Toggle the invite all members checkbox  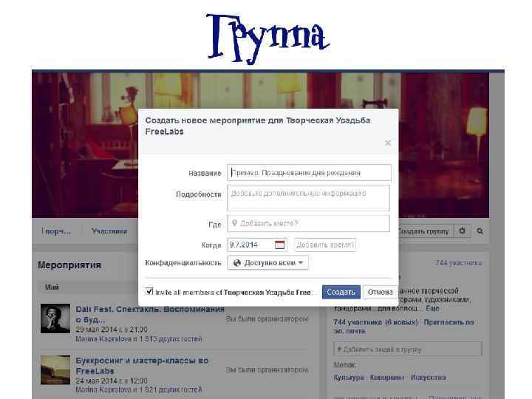coord(149,291)
